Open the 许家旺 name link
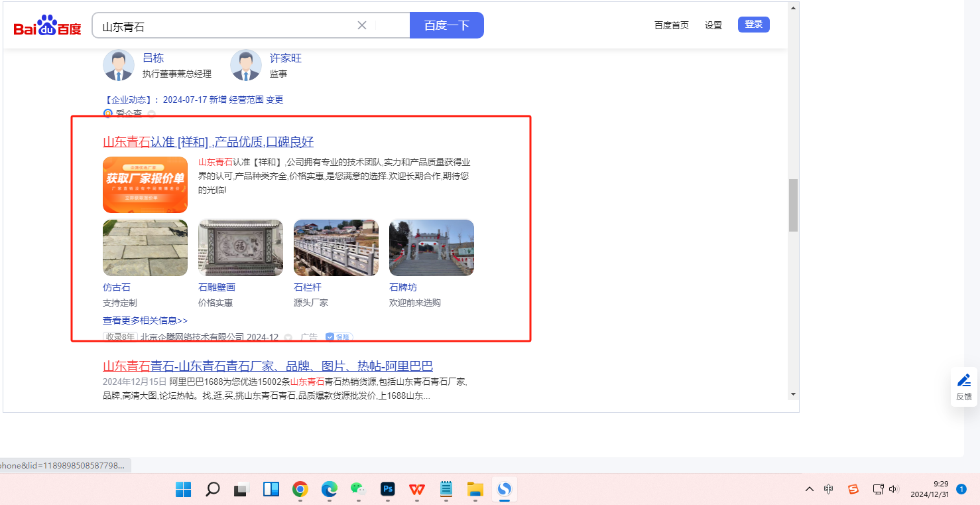 [x=286, y=58]
